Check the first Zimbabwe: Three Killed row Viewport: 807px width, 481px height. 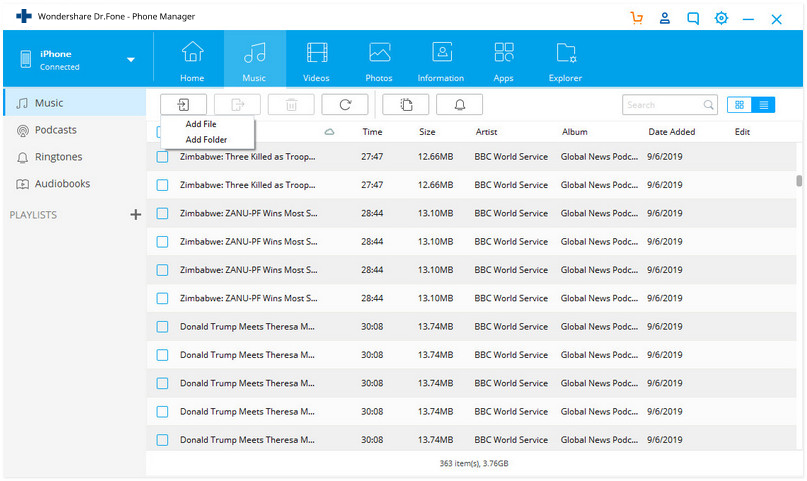[162, 157]
